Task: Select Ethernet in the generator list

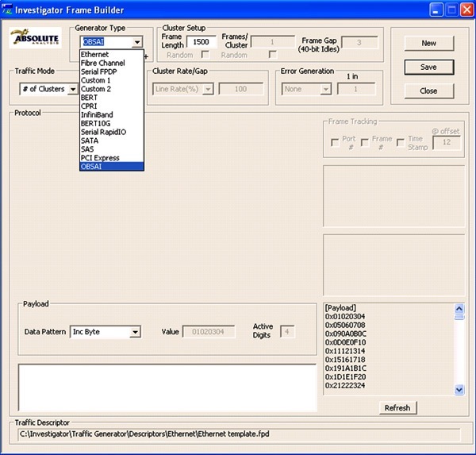Action: [x=111, y=55]
